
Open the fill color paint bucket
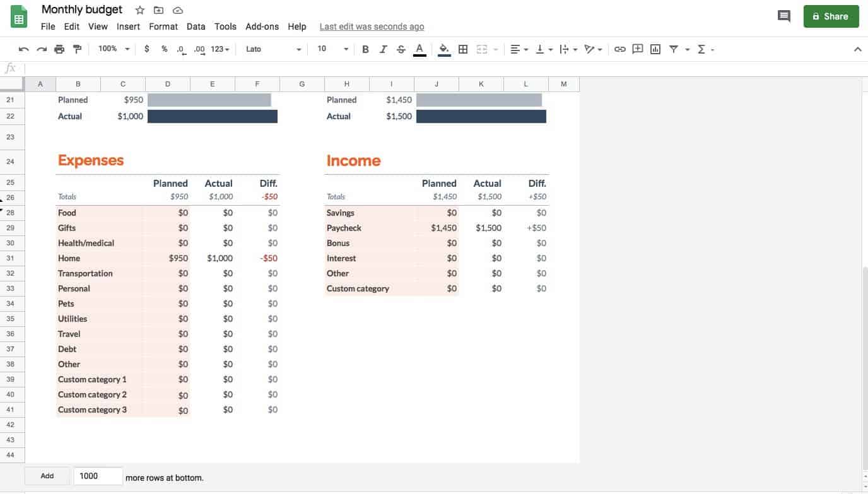[x=444, y=49]
